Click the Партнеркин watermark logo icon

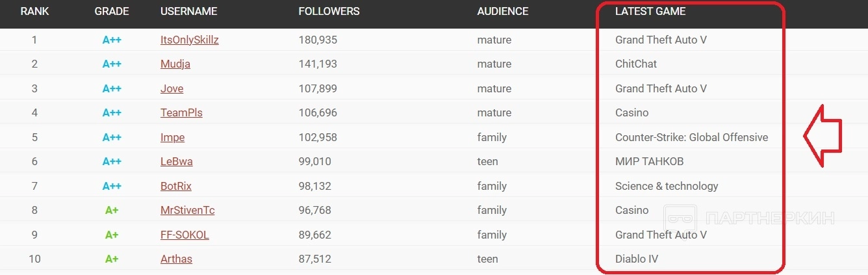680,218
